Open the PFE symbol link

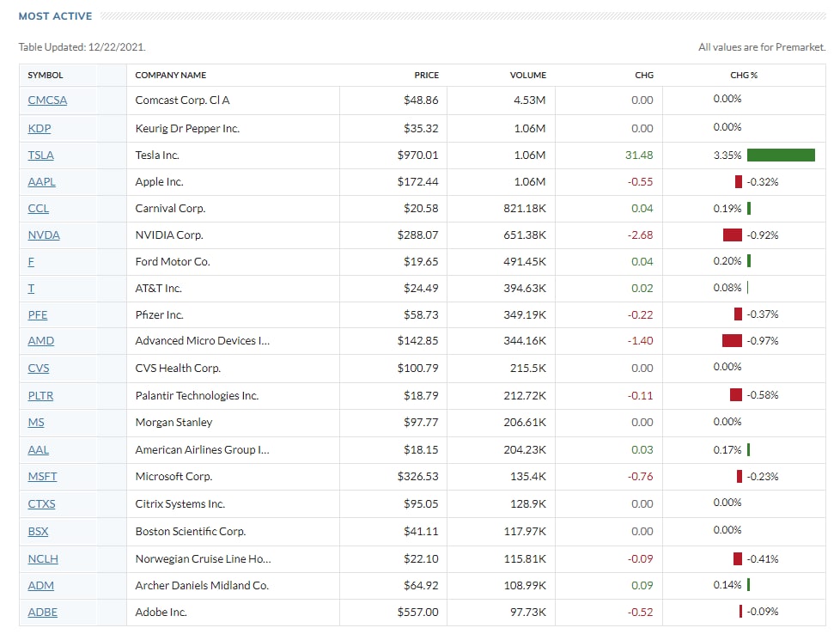point(38,315)
